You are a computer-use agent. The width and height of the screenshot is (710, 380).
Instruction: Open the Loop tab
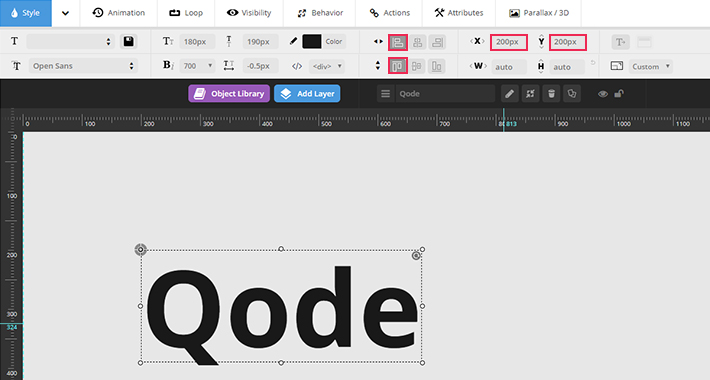(186, 13)
